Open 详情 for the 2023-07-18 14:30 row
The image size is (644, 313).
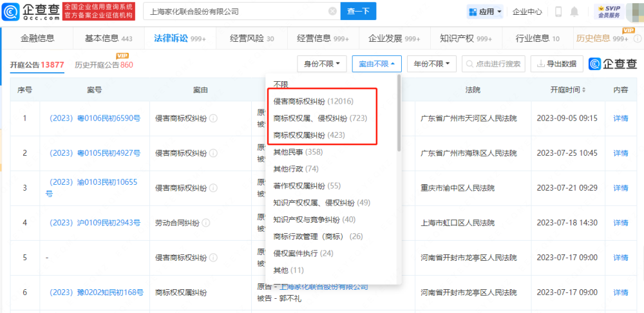coord(621,223)
